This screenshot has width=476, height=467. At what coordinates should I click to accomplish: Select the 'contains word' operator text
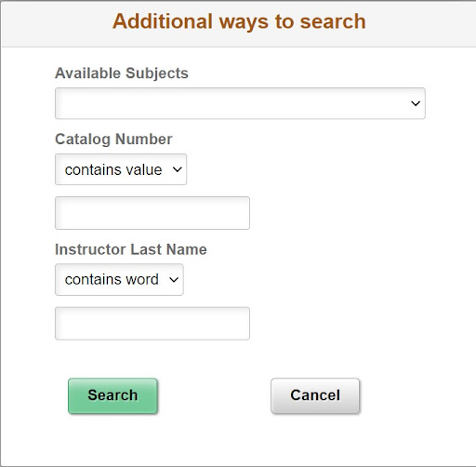[112, 280]
